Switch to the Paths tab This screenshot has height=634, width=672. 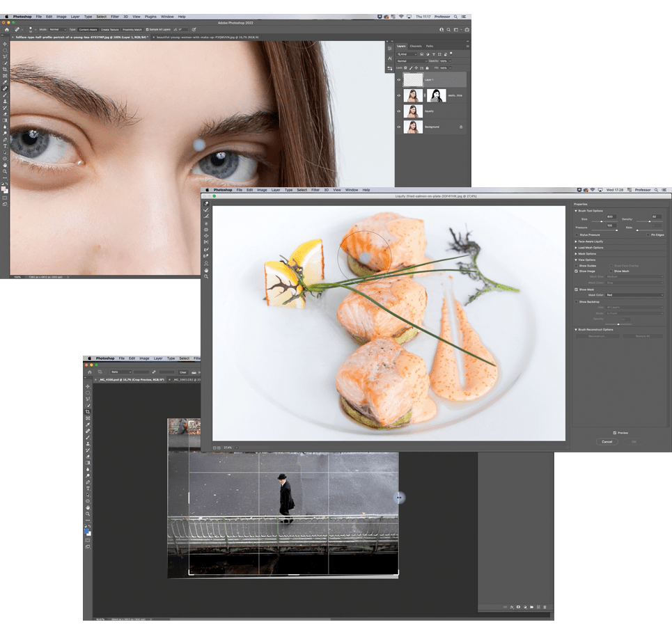point(430,46)
